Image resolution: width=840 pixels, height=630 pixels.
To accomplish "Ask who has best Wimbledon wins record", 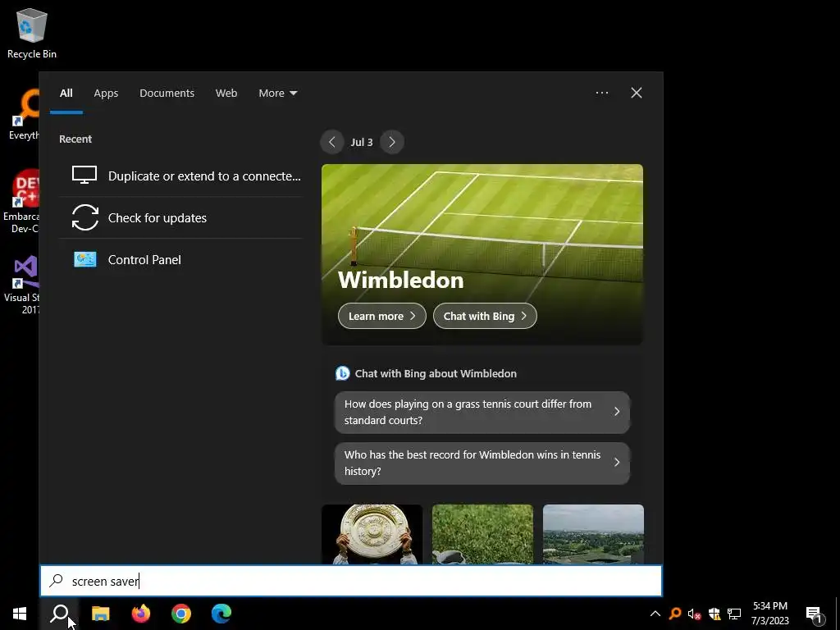I will 482,463.
